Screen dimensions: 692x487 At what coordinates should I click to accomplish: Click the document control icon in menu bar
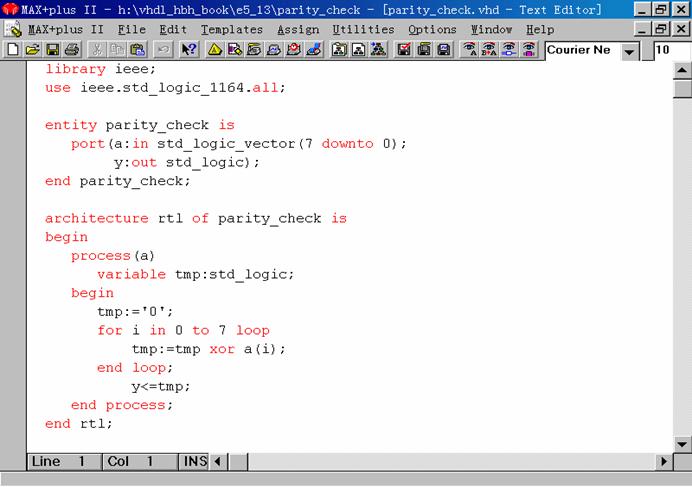point(13,30)
